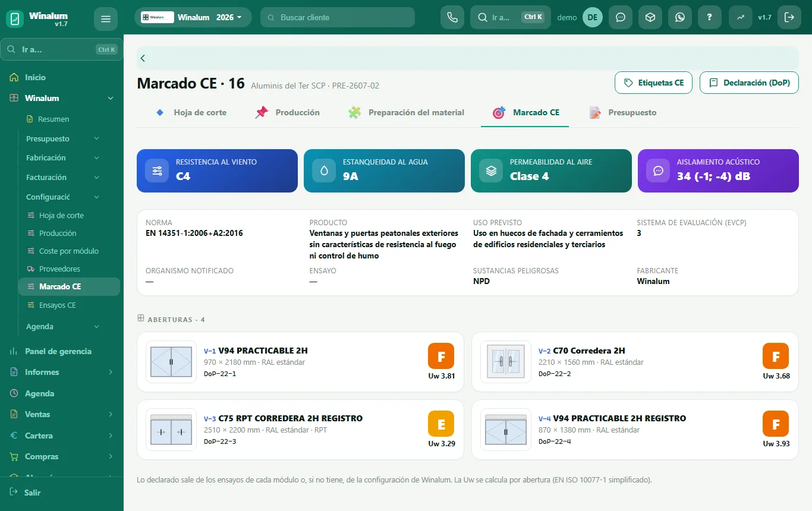Click the Compras cart icon
Screen dimensions: 812x511
[x=14, y=456]
